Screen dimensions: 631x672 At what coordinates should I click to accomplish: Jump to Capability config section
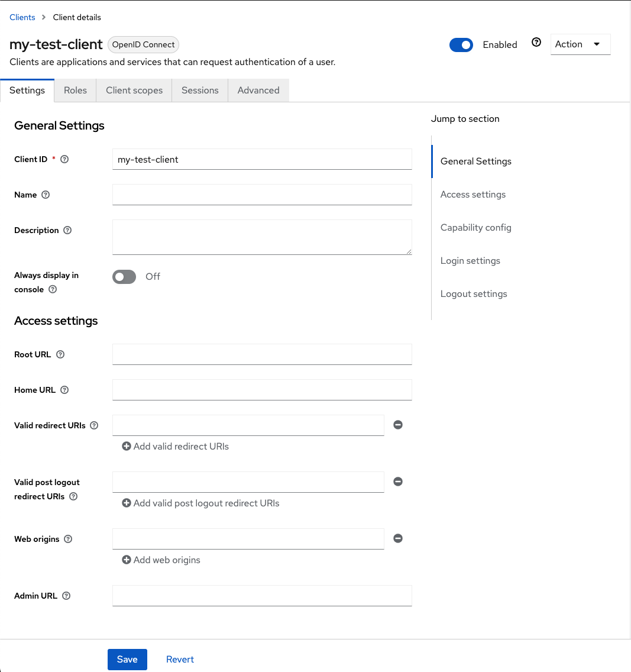pos(475,228)
